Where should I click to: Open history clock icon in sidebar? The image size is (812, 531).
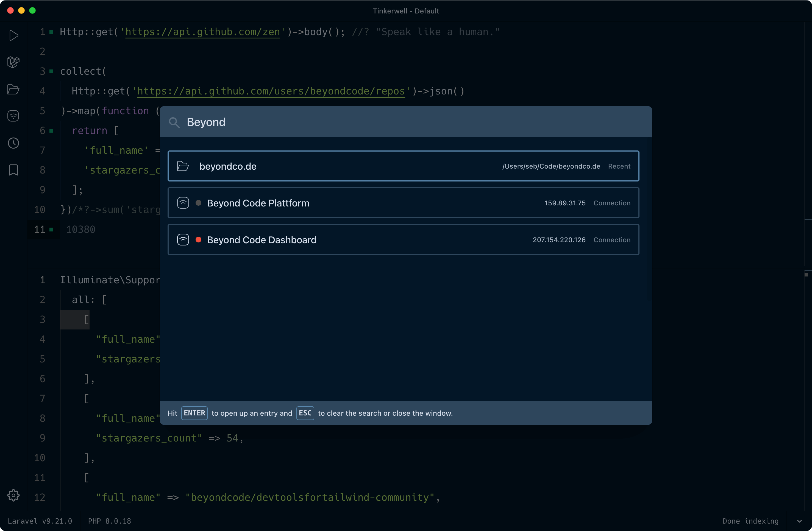click(13, 143)
